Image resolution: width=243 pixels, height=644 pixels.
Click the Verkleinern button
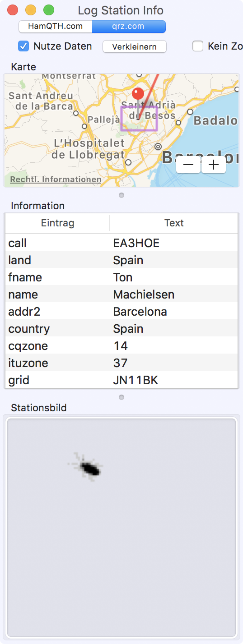[135, 46]
